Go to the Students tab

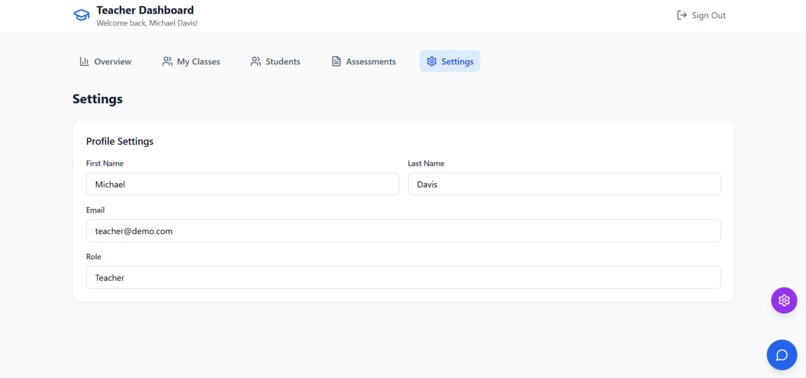275,61
